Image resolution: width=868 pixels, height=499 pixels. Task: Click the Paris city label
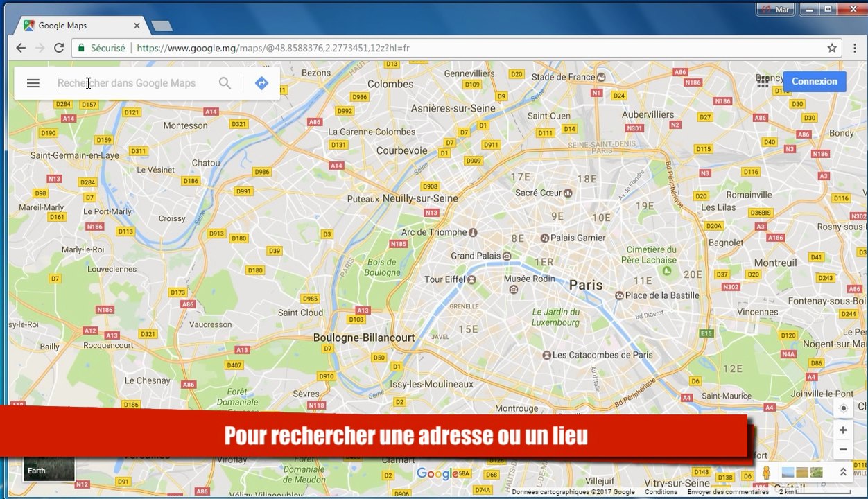[x=586, y=285]
